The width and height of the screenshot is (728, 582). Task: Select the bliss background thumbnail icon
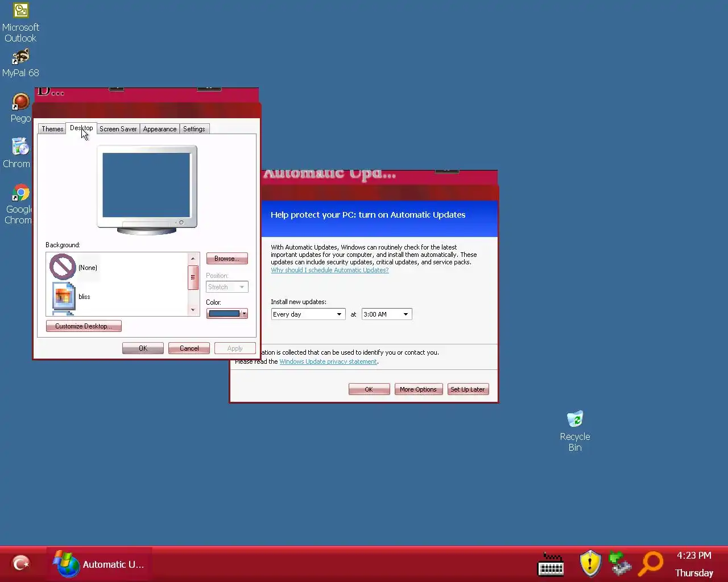click(63, 296)
